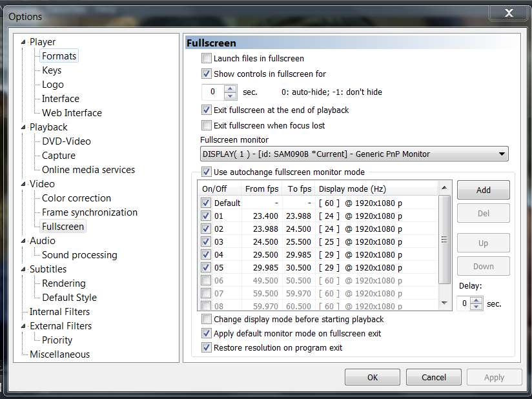Click the Up button

tap(483, 243)
